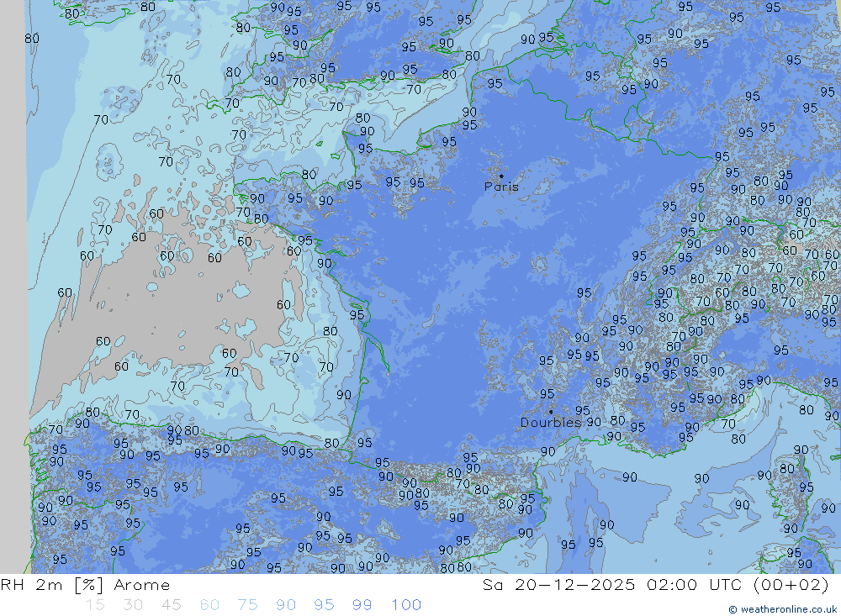Pick the 45 value in the legend
Screen dimensions: 841x616
click(172, 605)
